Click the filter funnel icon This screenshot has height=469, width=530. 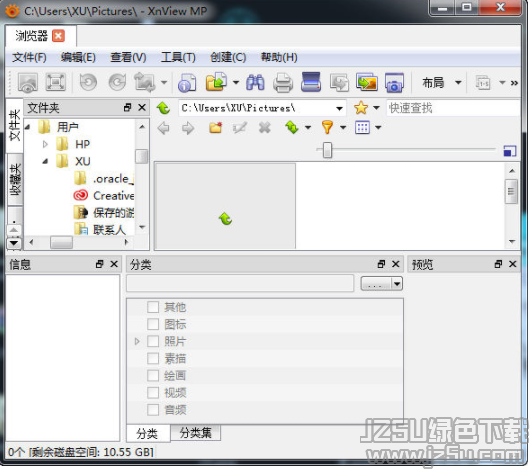[x=327, y=127]
